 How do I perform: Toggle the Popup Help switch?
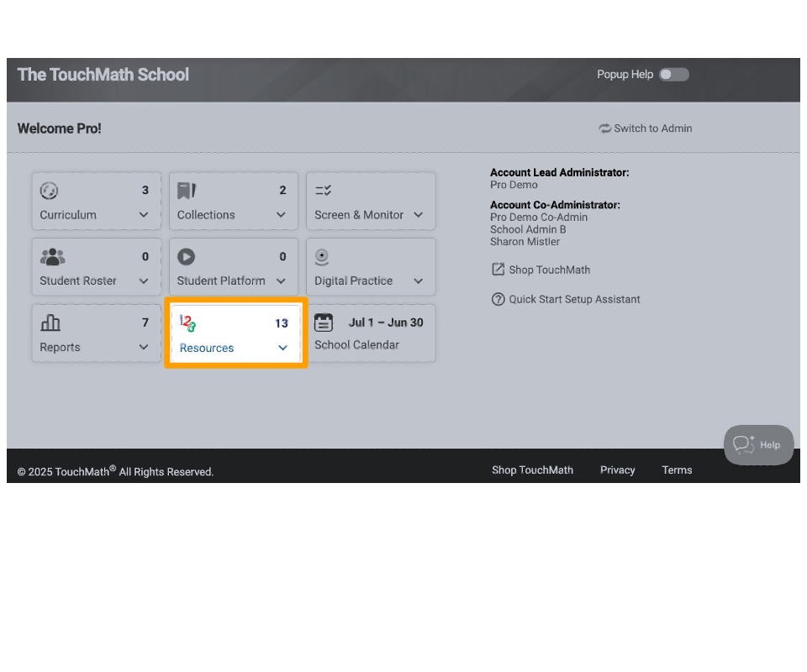click(x=674, y=75)
